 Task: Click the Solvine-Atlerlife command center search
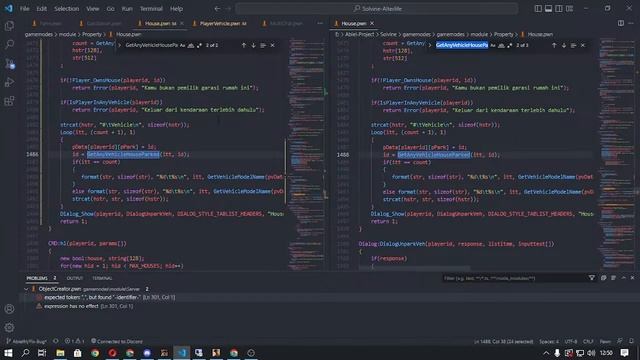pos(377,9)
